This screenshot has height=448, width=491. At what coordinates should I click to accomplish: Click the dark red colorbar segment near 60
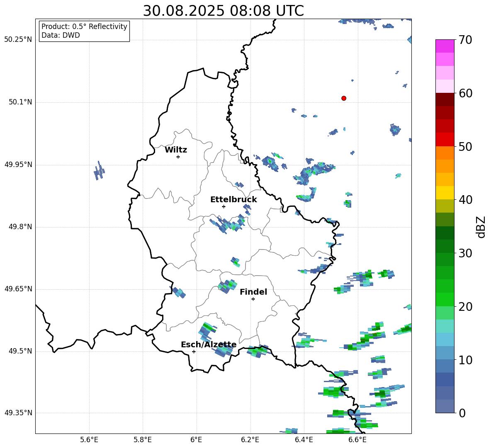pyautogui.click(x=445, y=99)
